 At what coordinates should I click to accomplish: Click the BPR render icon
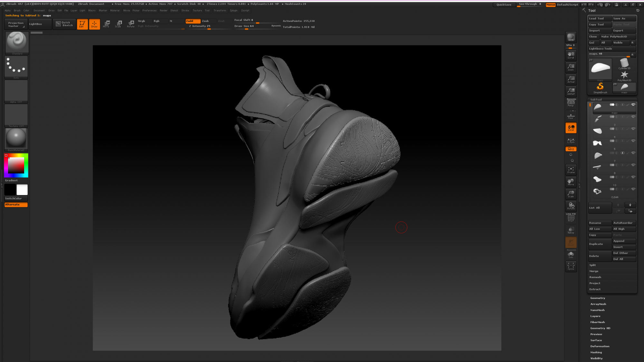pyautogui.click(x=571, y=37)
